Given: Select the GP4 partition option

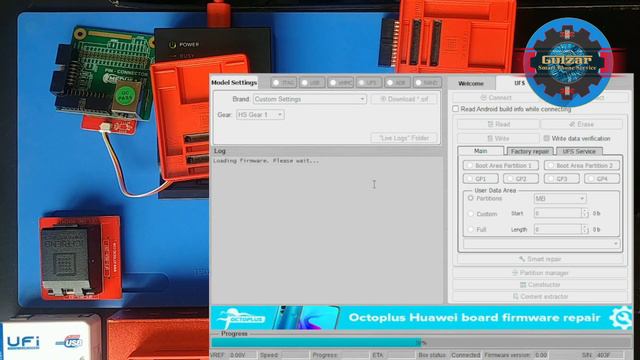Looking at the screenshot, I should pos(602,179).
